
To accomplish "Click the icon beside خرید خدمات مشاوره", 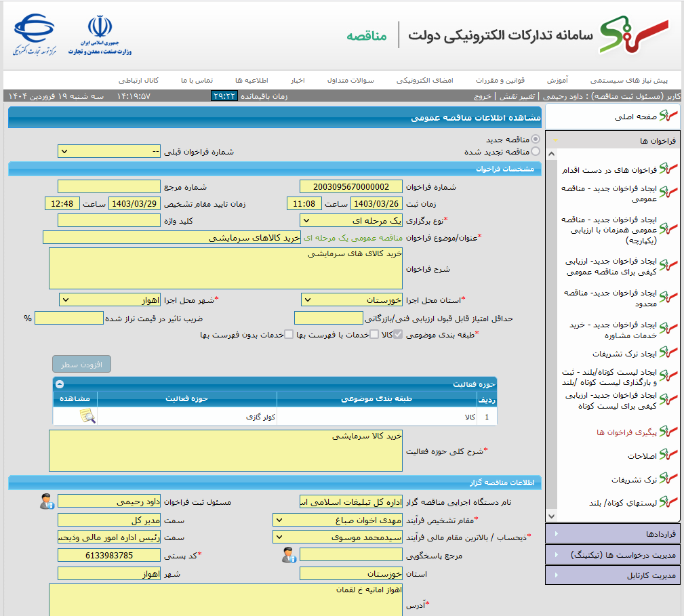I will tap(668, 328).
